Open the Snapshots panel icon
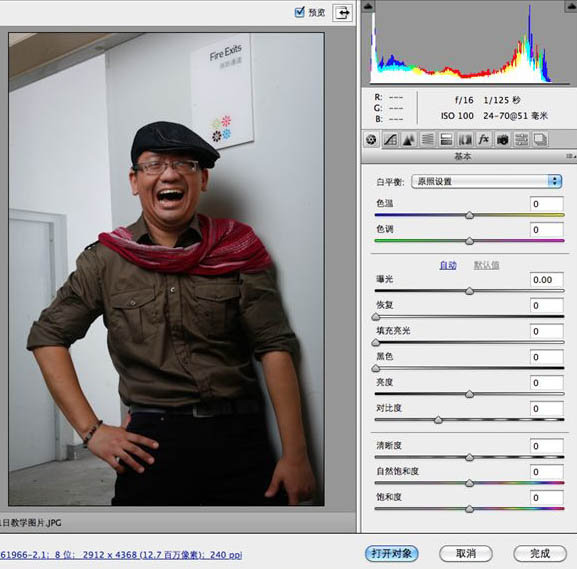The image size is (577, 569). pos(540,140)
